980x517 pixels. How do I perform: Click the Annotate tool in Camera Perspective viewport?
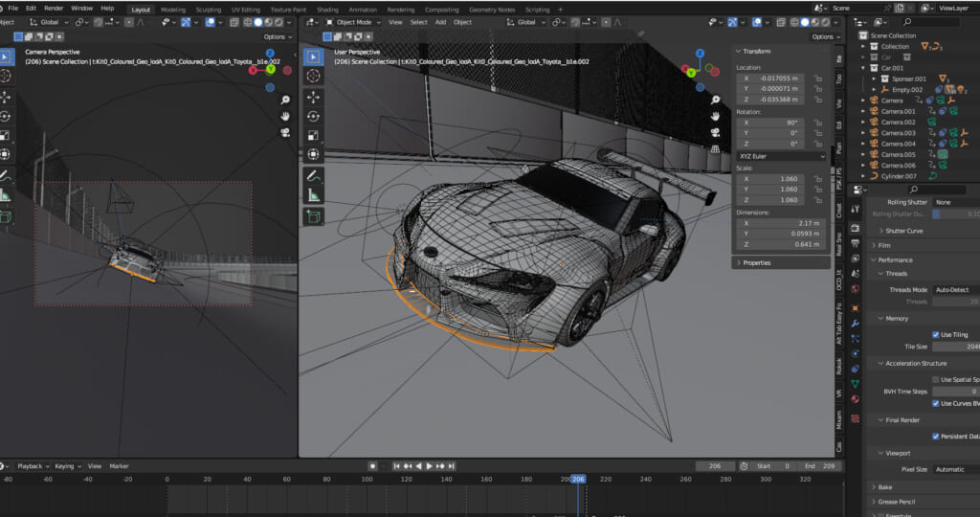tap(6, 177)
